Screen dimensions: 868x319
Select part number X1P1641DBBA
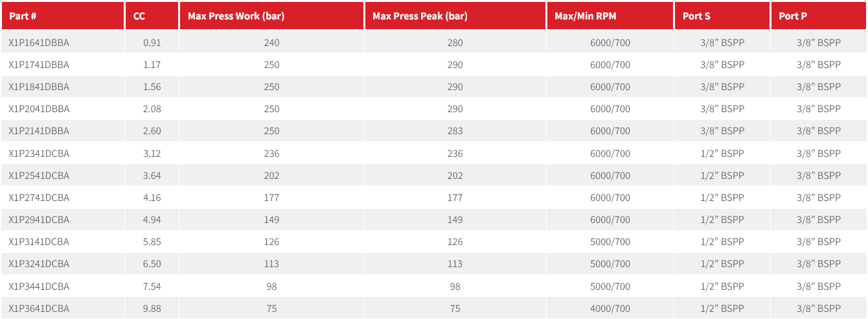point(39,43)
